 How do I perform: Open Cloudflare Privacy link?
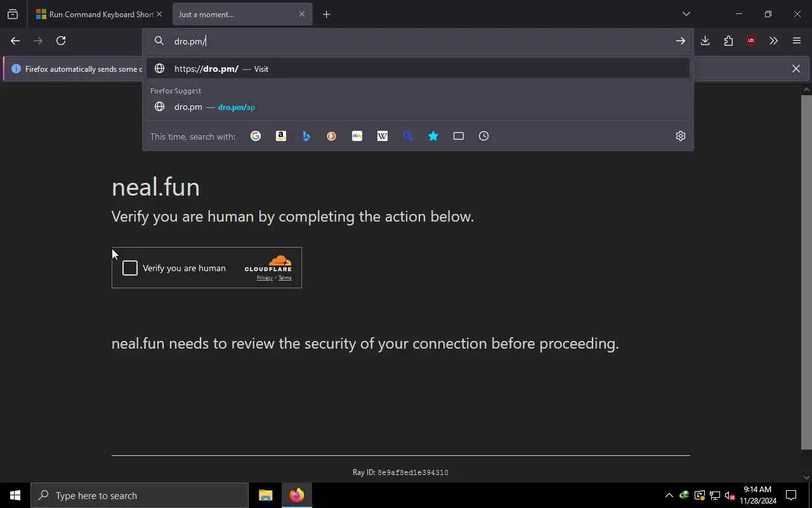[265, 277]
